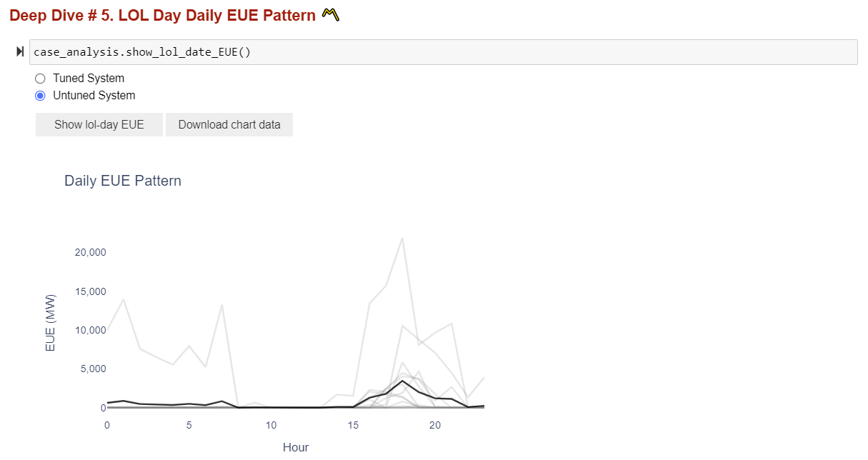Viewport: 868px width, 460px height.
Task: Click the 15 tick on the hour axis
Action: pyautogui.click(x=353, y=425)
